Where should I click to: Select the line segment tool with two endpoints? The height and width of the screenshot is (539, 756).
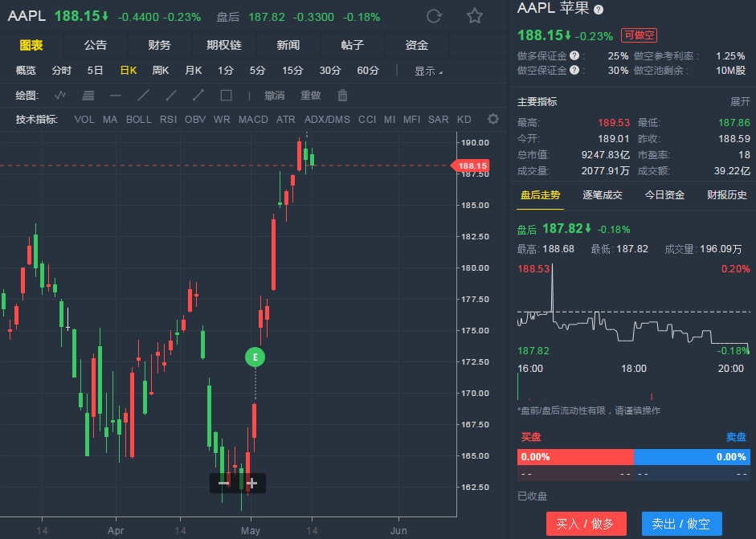tap(198, 96)
